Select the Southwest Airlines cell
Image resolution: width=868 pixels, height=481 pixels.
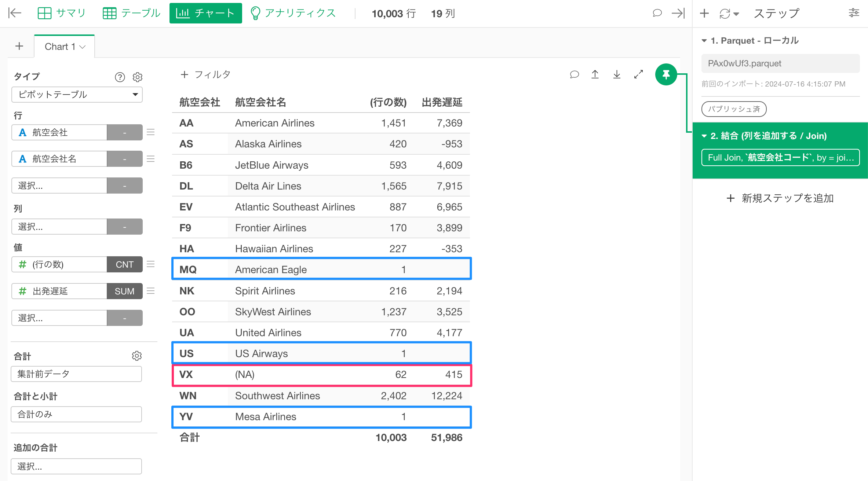(277, 396)
